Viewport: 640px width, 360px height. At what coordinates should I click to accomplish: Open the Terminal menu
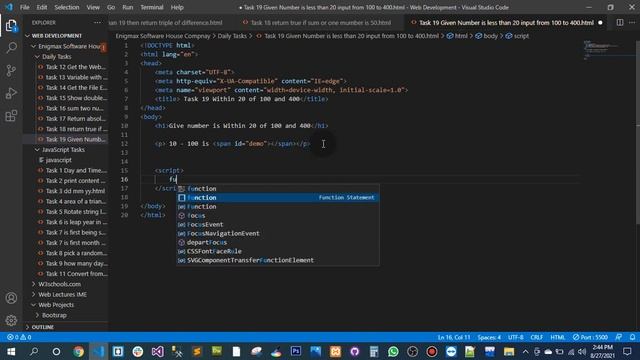point(151,7)
